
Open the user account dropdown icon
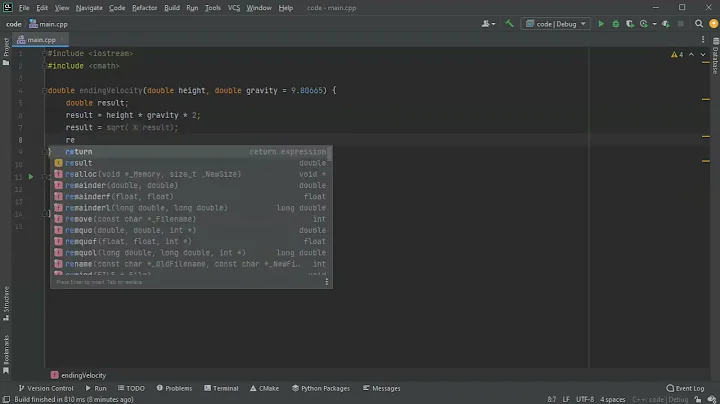488,24
